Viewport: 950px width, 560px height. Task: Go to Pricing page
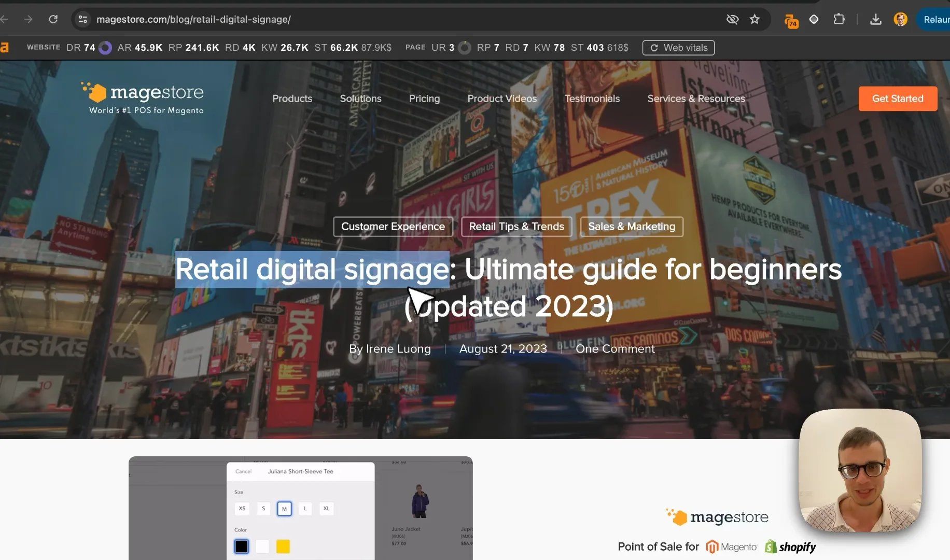(424, 99)
